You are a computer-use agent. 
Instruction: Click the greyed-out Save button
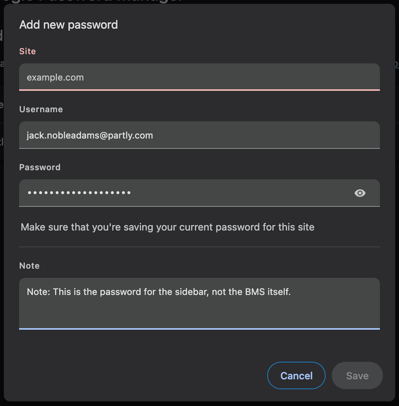click(357, 376)
